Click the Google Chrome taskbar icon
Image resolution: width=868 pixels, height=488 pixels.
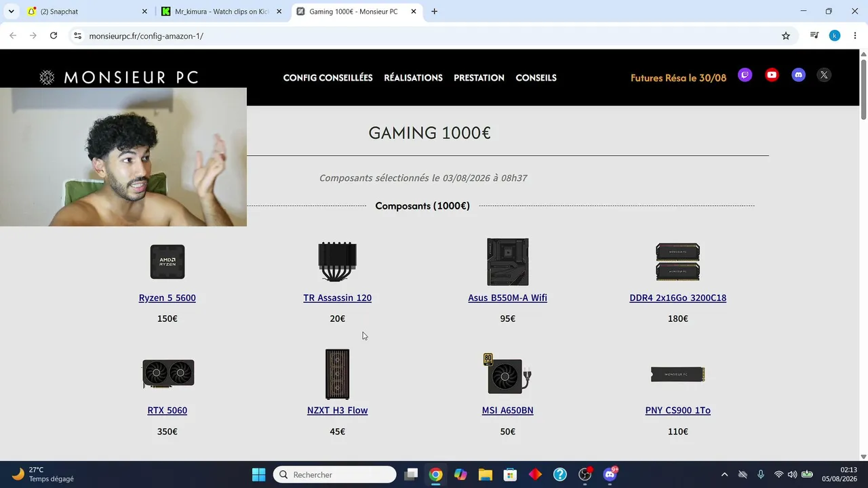(x=436, y=474)
